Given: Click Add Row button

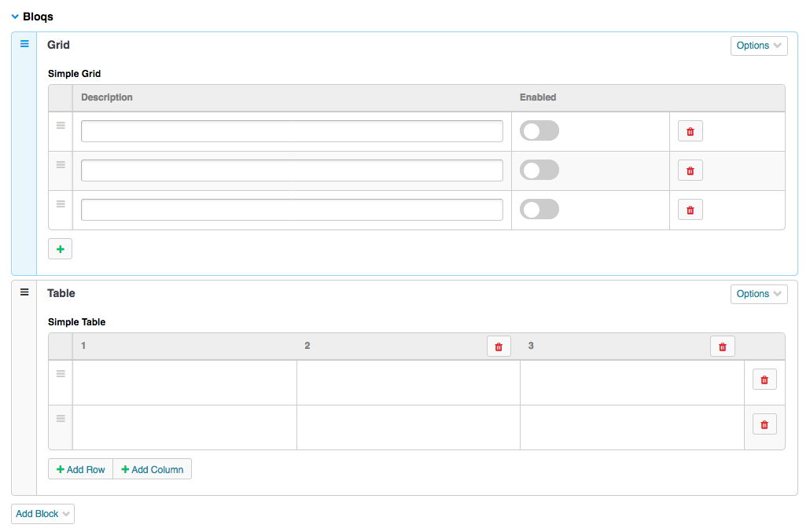Looking at the screenshot, I should pos(80,469).
